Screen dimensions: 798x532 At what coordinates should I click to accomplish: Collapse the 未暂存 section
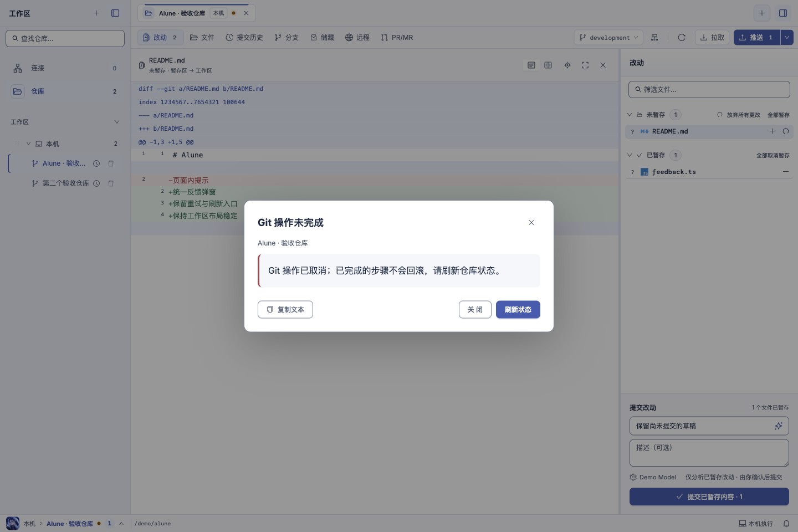[630, 115]
